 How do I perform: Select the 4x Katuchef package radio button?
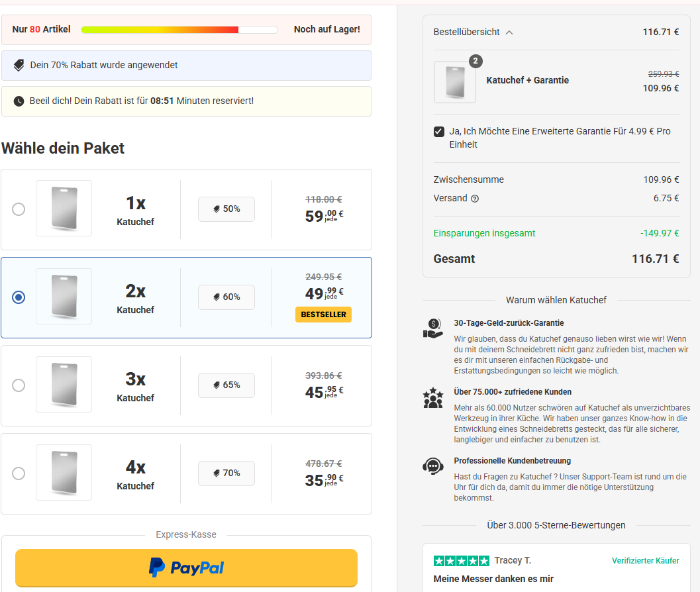tap(19, 473)
